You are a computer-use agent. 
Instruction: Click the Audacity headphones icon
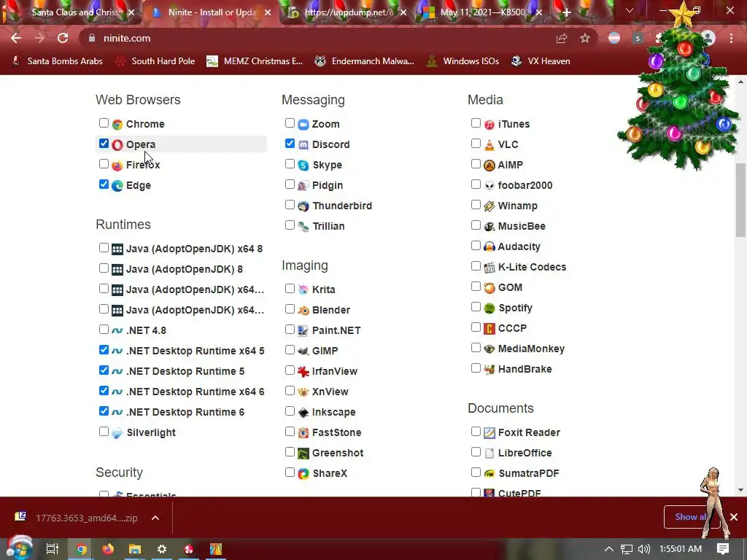click(x=489, y=246)
